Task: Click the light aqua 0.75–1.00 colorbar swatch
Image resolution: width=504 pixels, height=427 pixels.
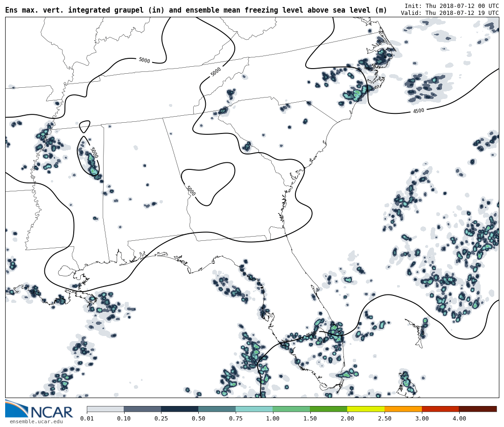Action: pos(254,409)
